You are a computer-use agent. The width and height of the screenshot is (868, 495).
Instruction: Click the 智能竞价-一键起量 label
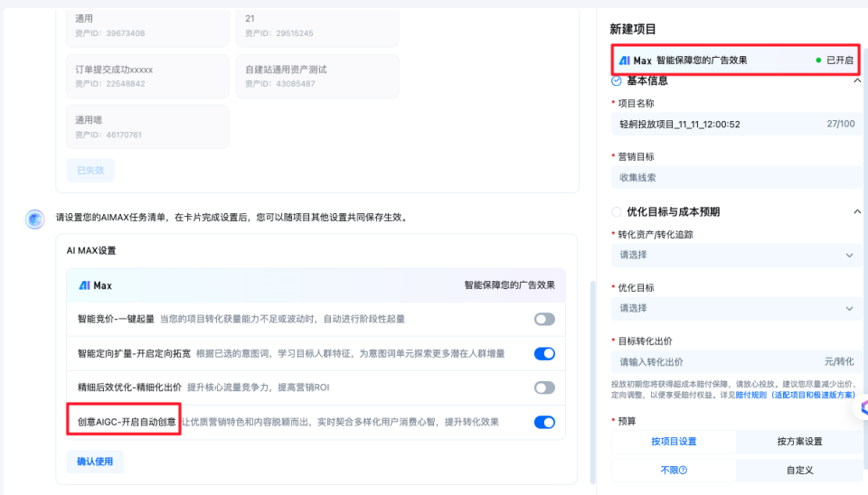116,319
